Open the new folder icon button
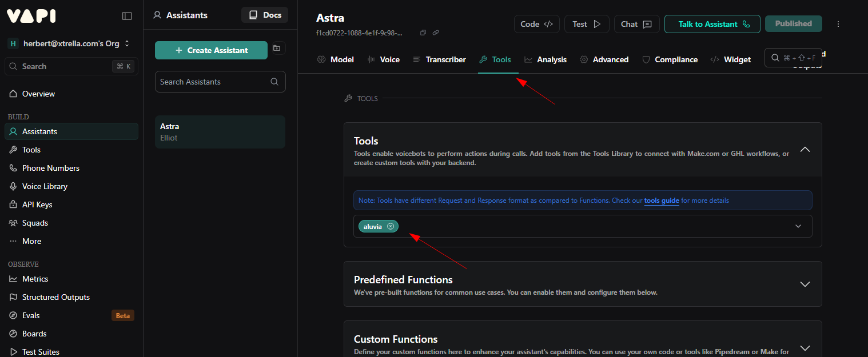 (x=277, y=49)
